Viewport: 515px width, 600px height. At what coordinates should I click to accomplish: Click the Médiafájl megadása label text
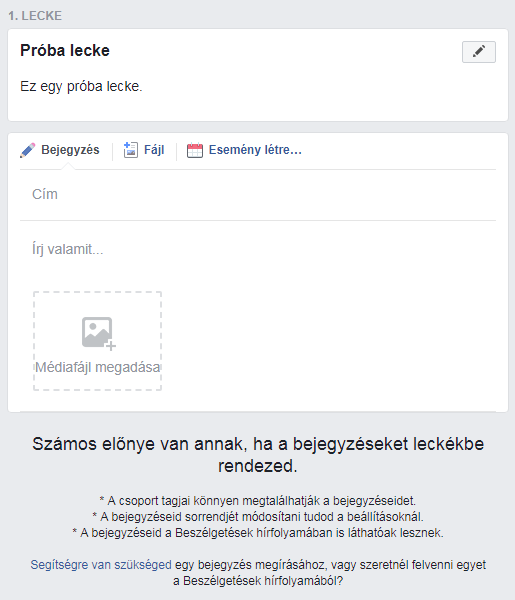coord(98,367)
